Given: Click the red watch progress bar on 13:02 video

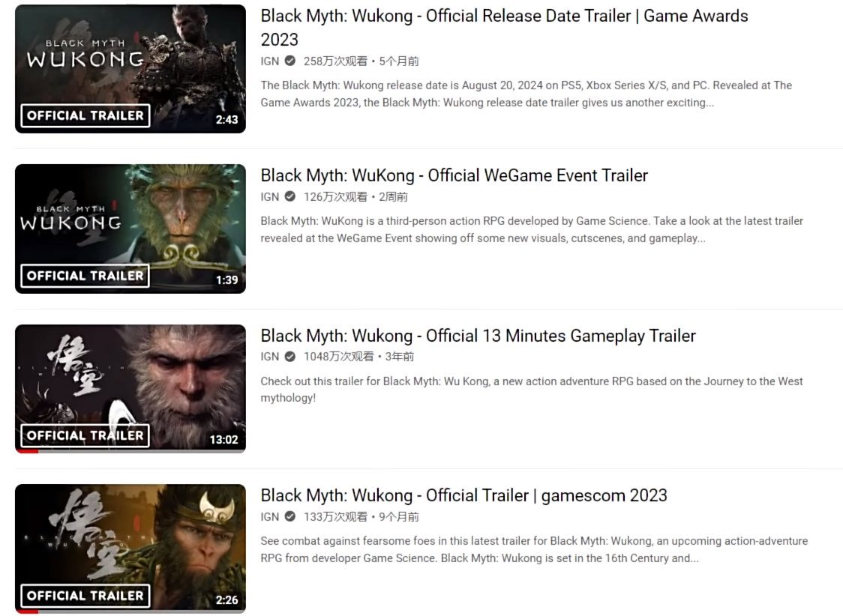Looking at the screenshot, I should pyautogui.click(x=27, y=451).
